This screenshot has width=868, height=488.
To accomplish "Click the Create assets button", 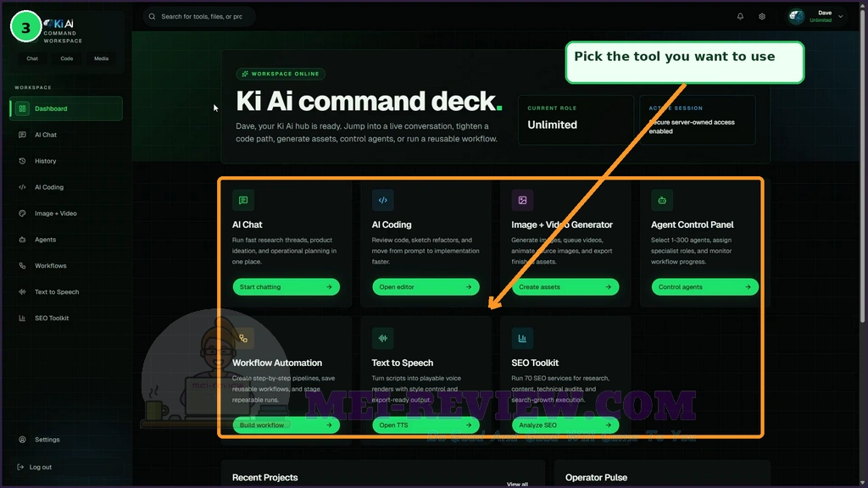I will pyautogui.click(x=565, y=286).
